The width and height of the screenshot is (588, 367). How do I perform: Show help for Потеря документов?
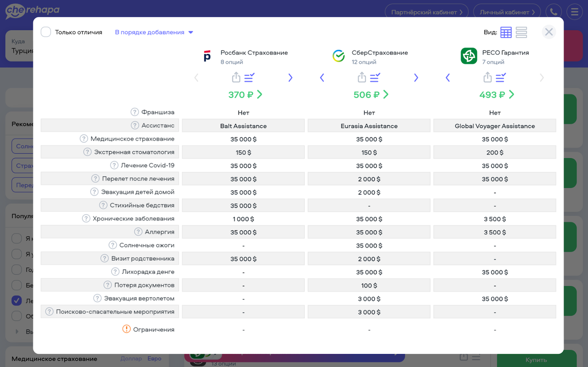108,285
